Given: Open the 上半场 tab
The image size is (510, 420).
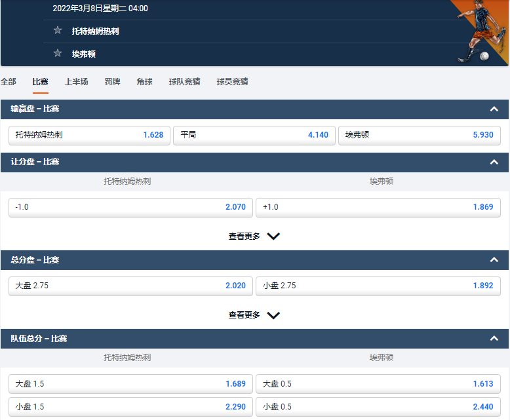Looking at the screenshot, I should click(76, 82).
